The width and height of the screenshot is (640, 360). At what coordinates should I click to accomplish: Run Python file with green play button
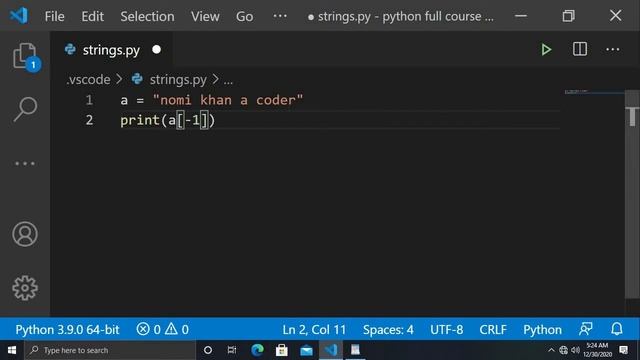pyautogui.click(x=546, y=50)
